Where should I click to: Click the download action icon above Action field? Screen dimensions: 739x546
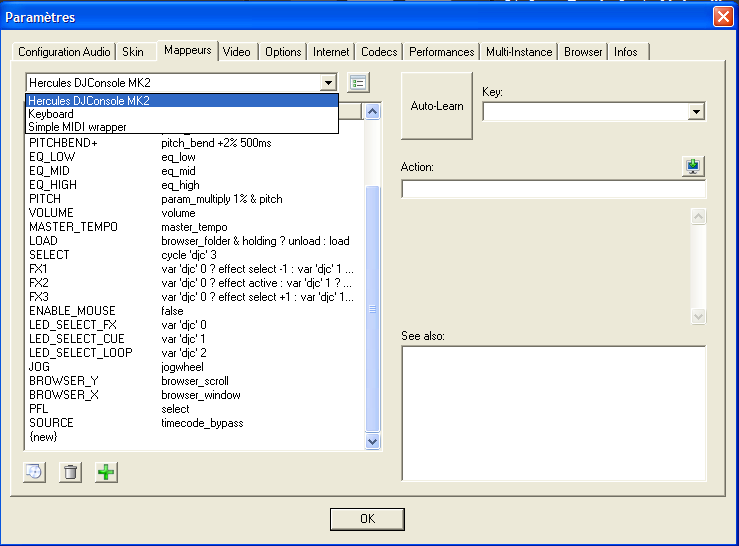(694, 167)
